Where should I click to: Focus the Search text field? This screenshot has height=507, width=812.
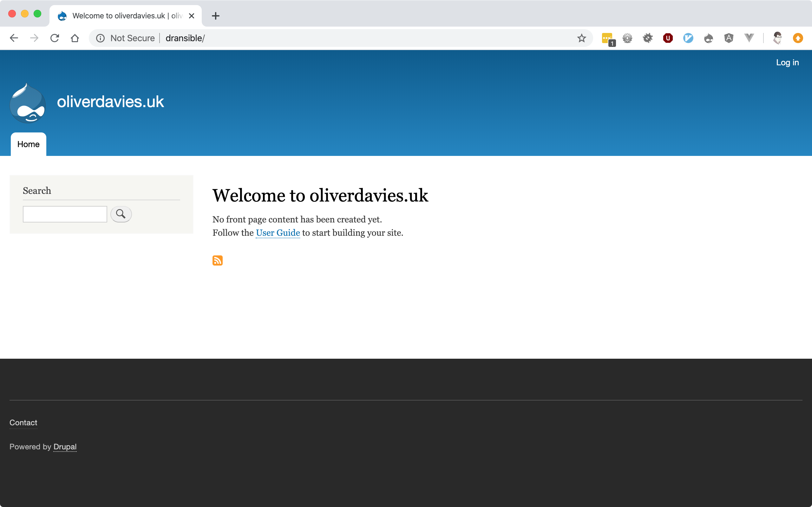[x=65, y=214]
